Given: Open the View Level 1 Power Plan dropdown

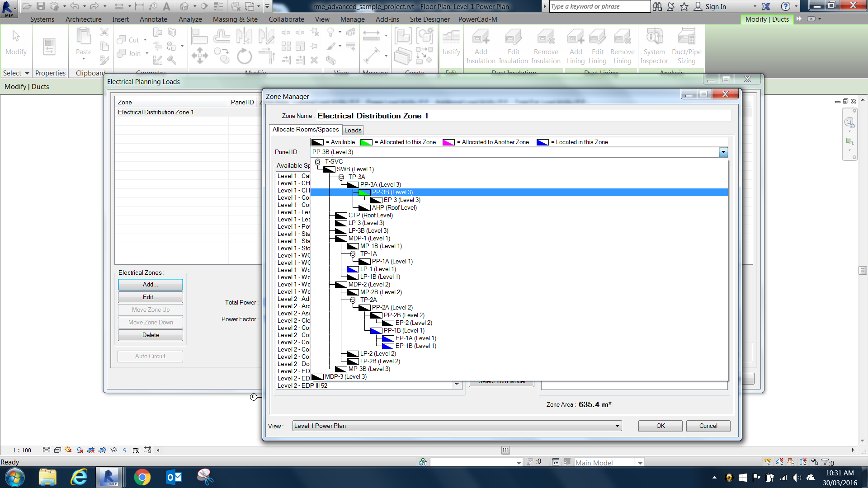Looking at the screenshot, I should (x=457, y=426).
